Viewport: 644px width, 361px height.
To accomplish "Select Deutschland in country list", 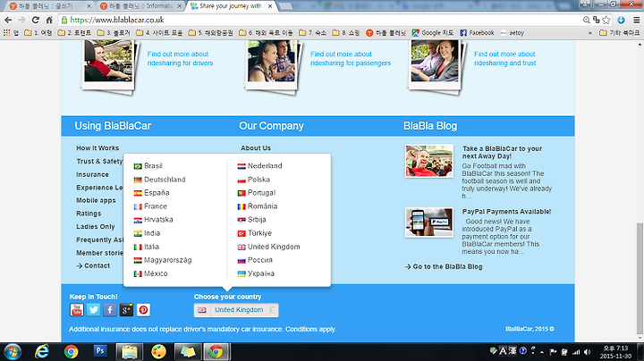I will [160, 180].
